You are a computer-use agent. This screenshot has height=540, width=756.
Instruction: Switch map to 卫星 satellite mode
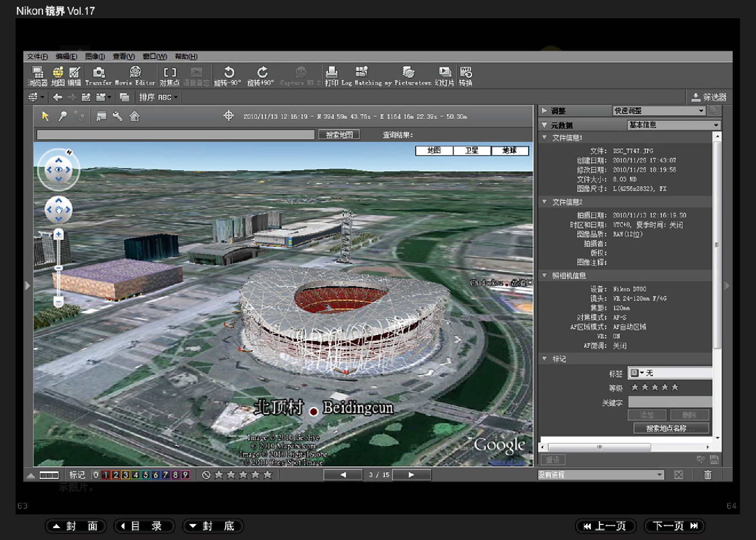pos(472,151)
